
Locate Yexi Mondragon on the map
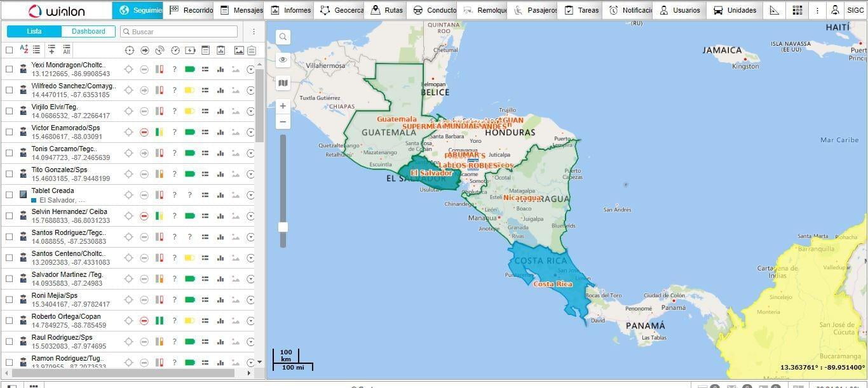(x=129, y=69)
